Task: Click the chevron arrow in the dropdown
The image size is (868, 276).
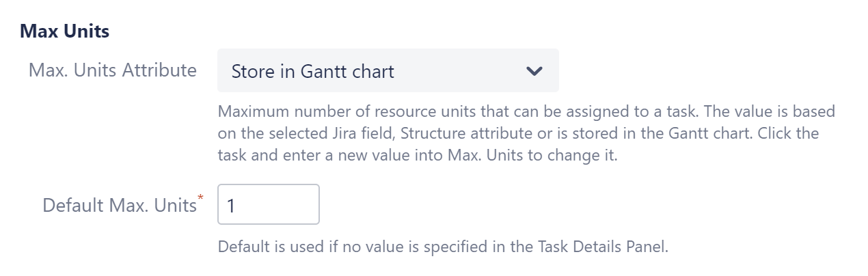Action: (x=534, y=71)
